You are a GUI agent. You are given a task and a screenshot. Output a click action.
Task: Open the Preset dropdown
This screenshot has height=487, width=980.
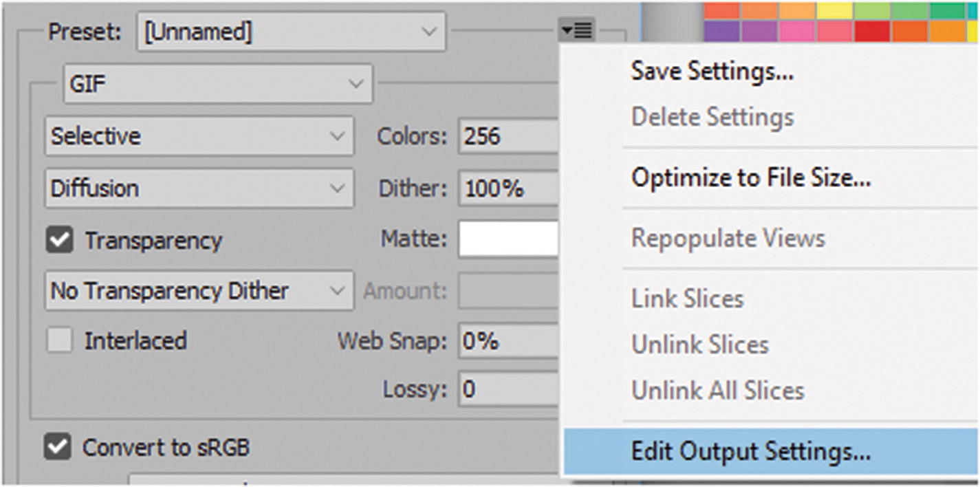(x=291, y=32)
